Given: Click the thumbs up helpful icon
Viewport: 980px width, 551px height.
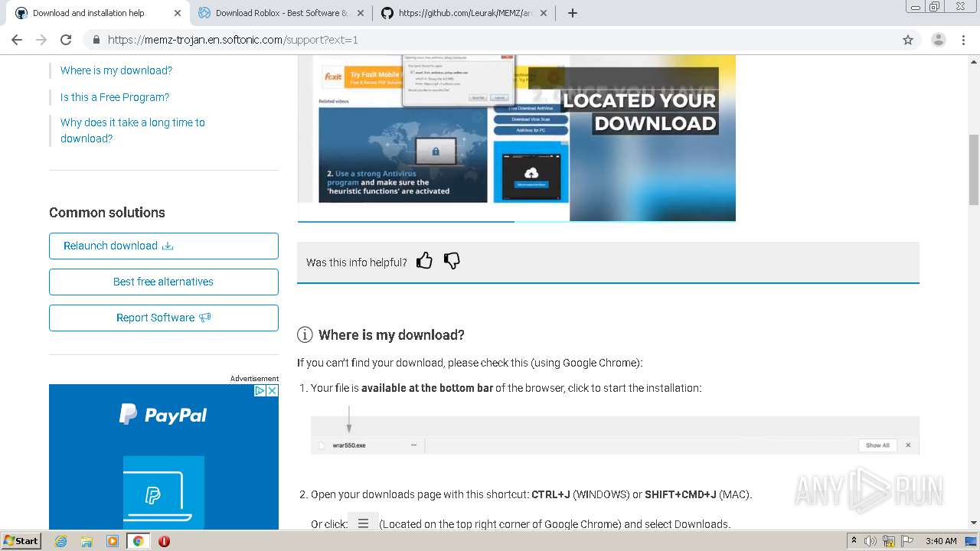Looking at the screenshot, I should (x=424, y=261).
